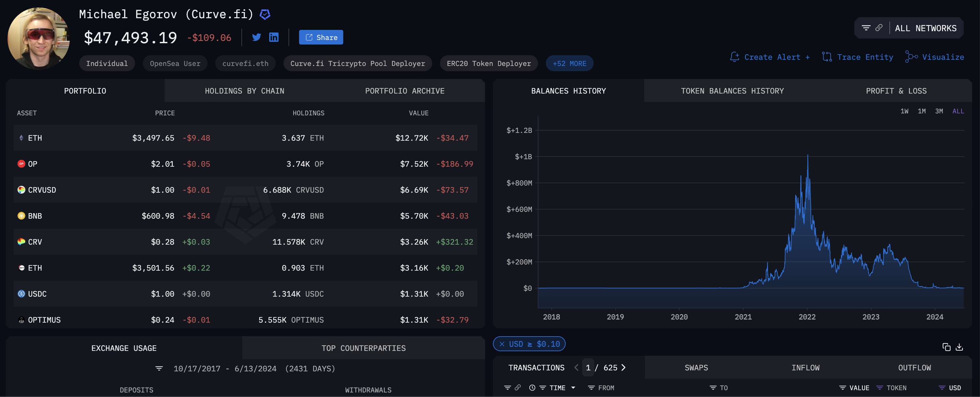Click the date range filter icon in Exchange Usage
Viewport: 980px width, 397px height.
tap(159, 368)
